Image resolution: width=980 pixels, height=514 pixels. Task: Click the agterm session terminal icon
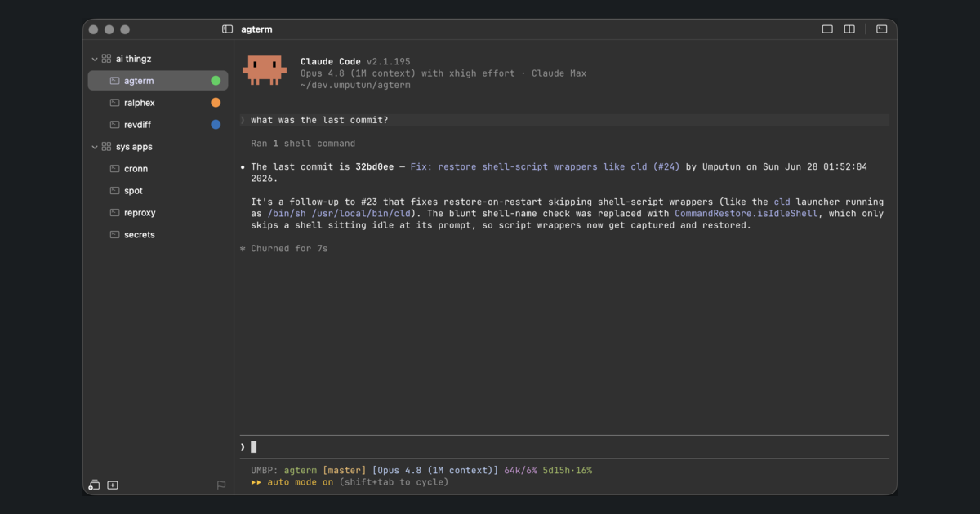(115, 81)
